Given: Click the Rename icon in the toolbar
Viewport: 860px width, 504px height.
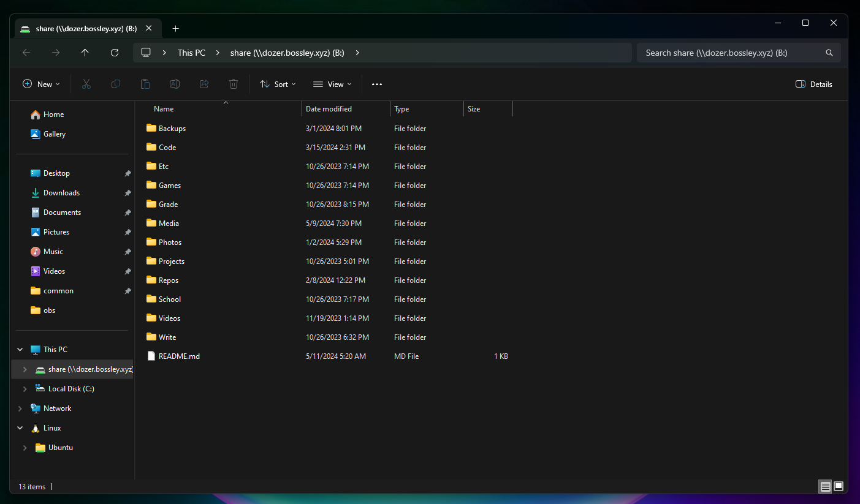Looking at the screenshot, I should point(174,84).
